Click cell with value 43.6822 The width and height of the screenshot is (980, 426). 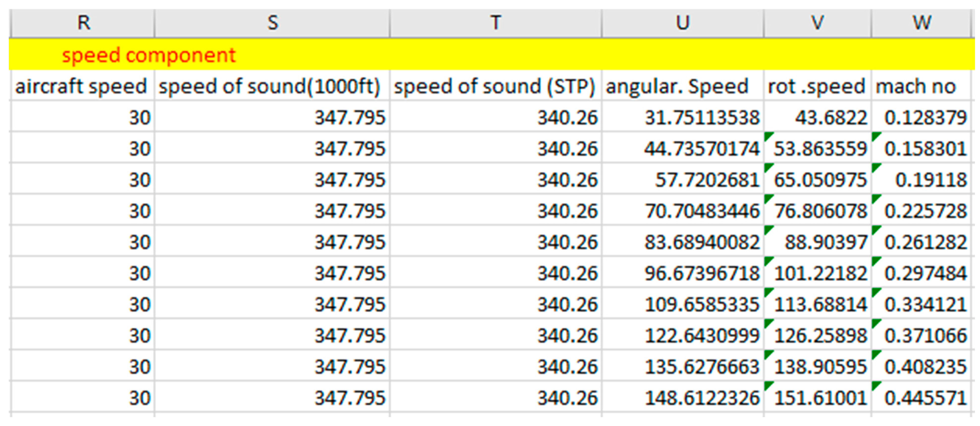[x=831, y=117]
